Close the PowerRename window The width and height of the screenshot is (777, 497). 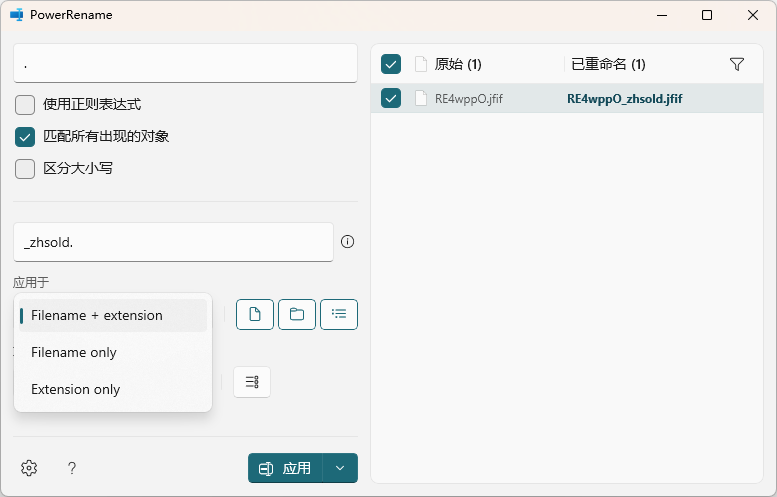(753, 15)
